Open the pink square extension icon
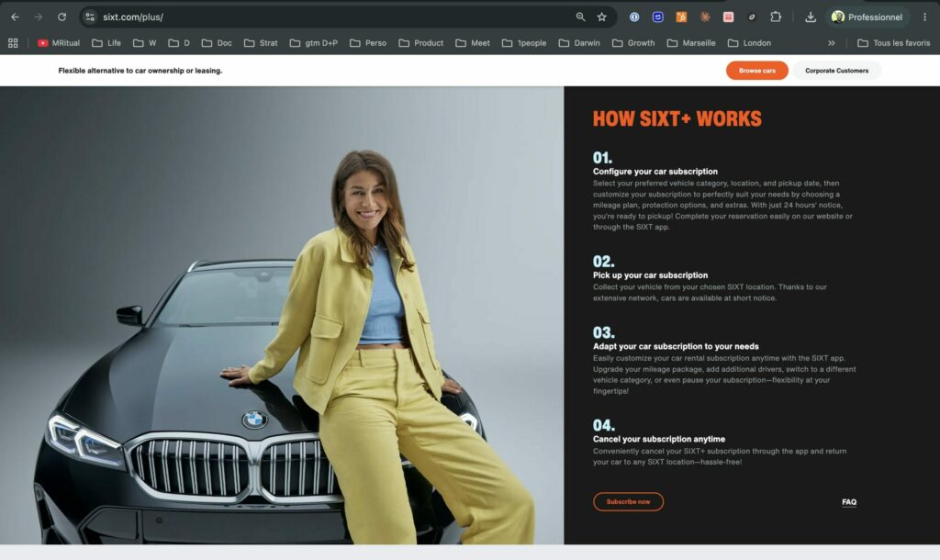 [x=728, y=17]
